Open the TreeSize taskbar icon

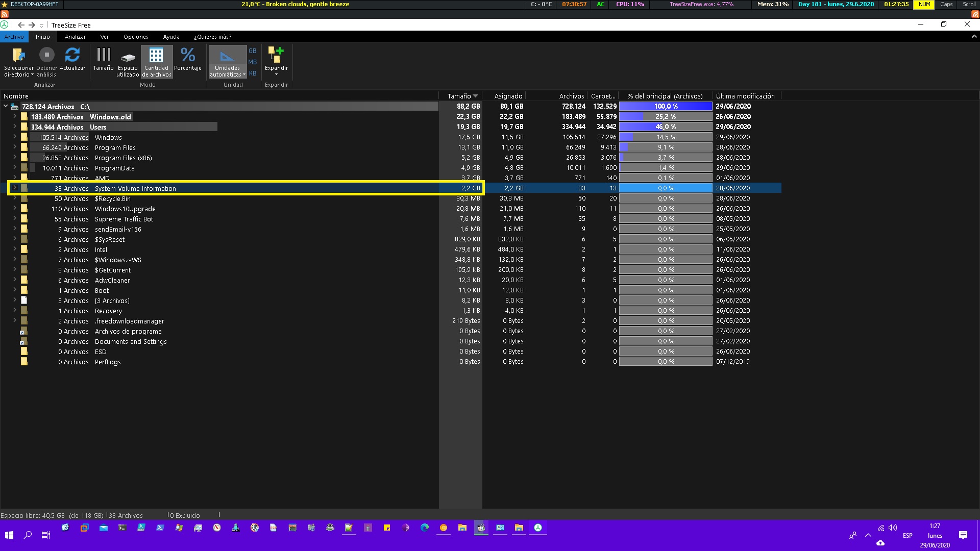click(538, 528)
